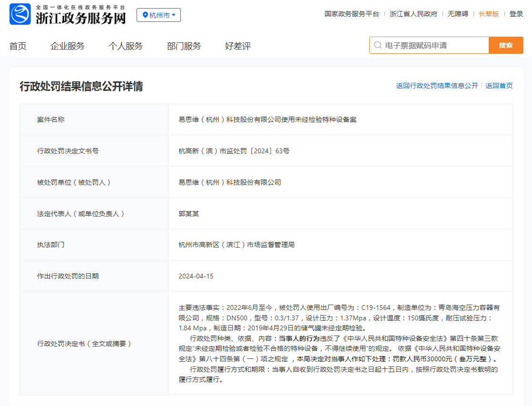Click legal representative value 郭某某
The width and height of the screenshot is (532, 406).
point(188,214)
